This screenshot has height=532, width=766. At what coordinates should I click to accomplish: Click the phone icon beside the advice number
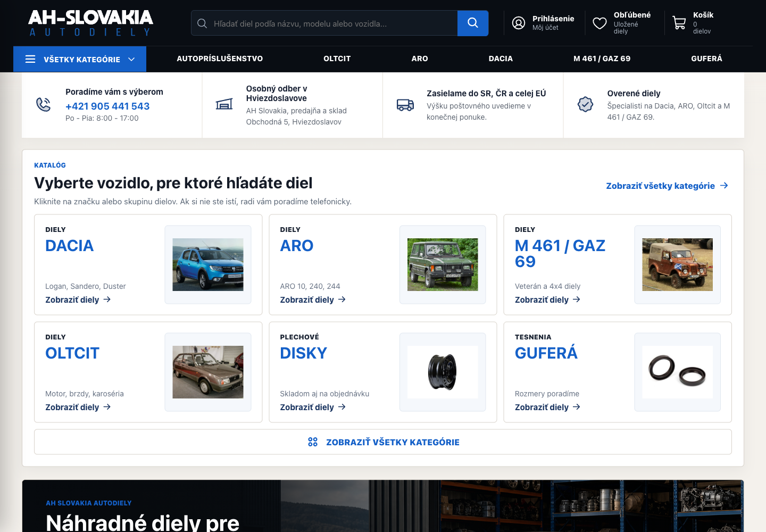pyautogui.click(x=44, y=104)
